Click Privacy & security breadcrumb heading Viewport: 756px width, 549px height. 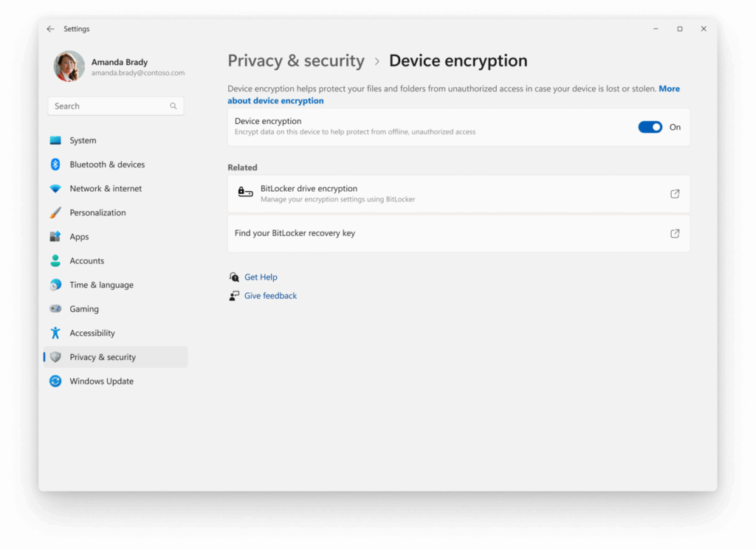point(296,61)
